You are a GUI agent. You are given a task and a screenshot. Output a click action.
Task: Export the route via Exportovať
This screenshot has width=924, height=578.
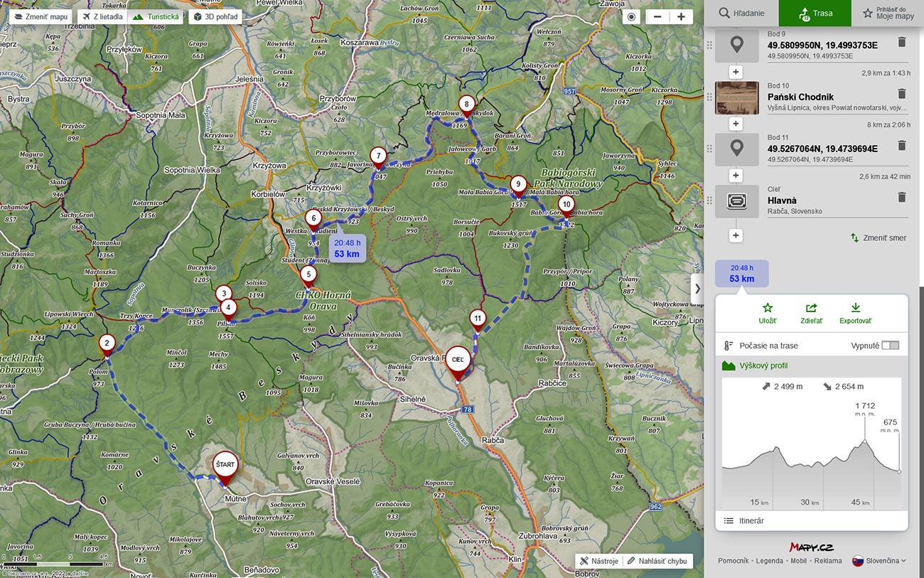click(x=855, y=314)
